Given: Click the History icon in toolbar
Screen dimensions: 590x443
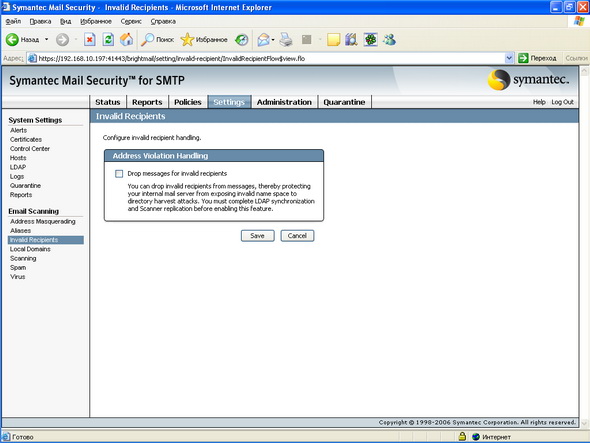Looking at the screenshot, I should [242, 40].
